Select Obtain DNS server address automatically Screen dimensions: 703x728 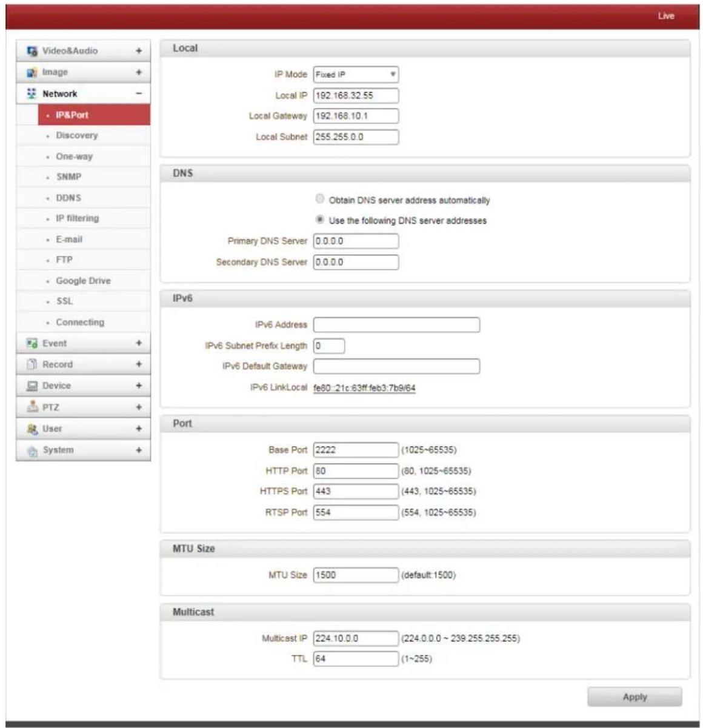coord(320,199)
